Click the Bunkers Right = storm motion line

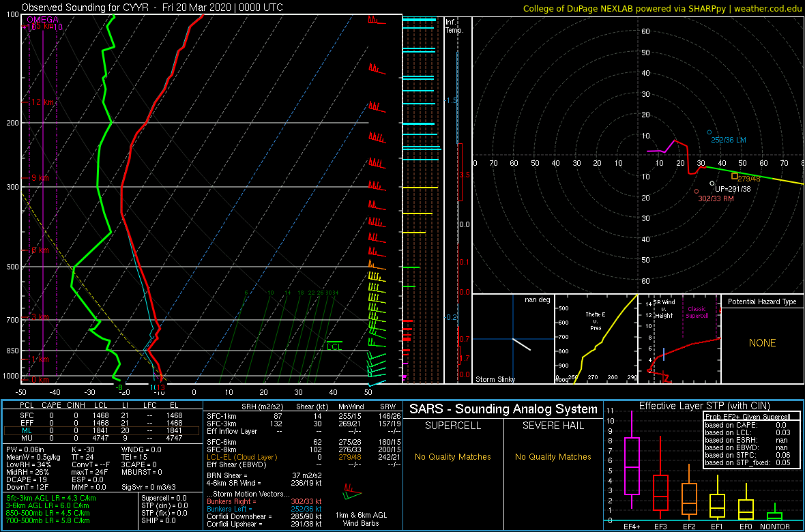[265, 502]
